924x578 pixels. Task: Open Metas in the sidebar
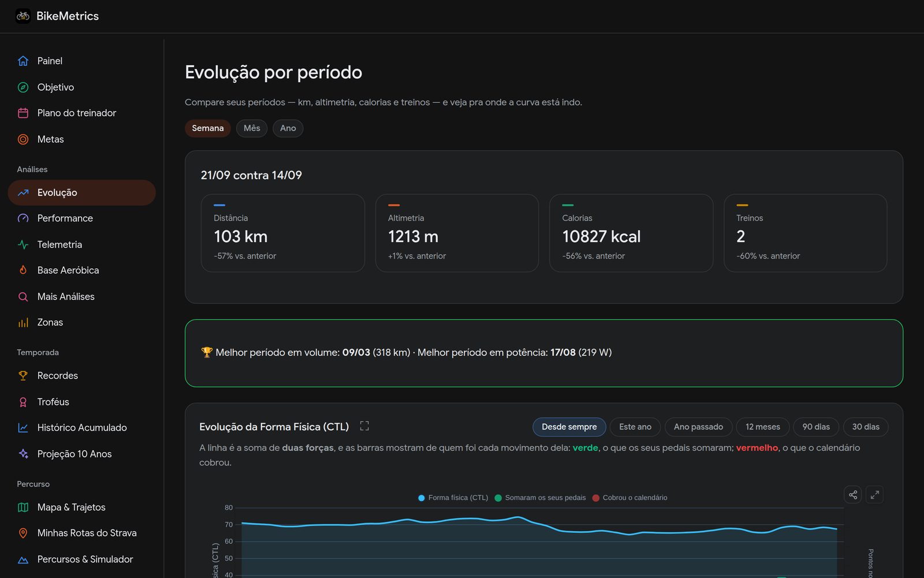(x=81, y=139)
